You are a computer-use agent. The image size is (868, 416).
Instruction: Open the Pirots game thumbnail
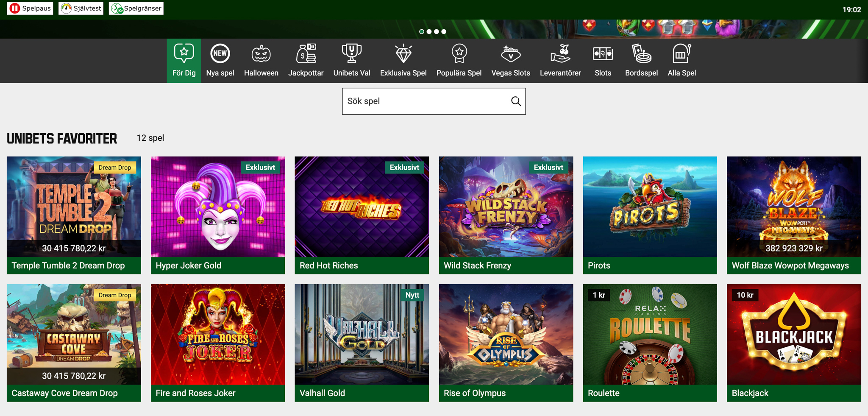[x=650, y=207]
